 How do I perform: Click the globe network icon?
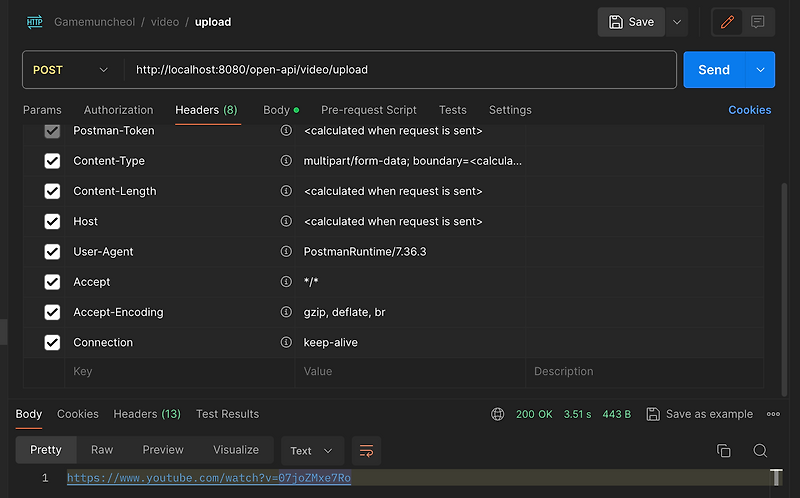click(498, 414)
